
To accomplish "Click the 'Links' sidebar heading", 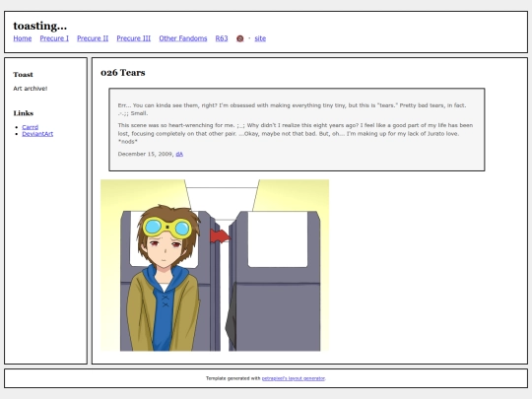I will tap(24, 113).
